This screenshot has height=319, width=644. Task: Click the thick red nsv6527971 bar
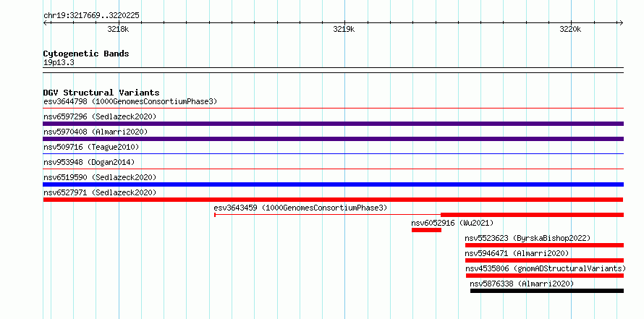click(333, 200)
